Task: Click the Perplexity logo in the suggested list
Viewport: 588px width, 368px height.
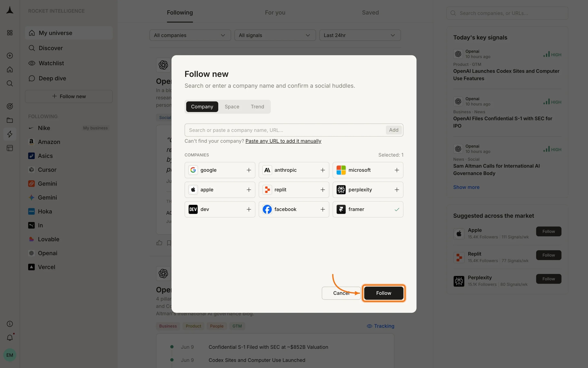Action: pos(459,281)
